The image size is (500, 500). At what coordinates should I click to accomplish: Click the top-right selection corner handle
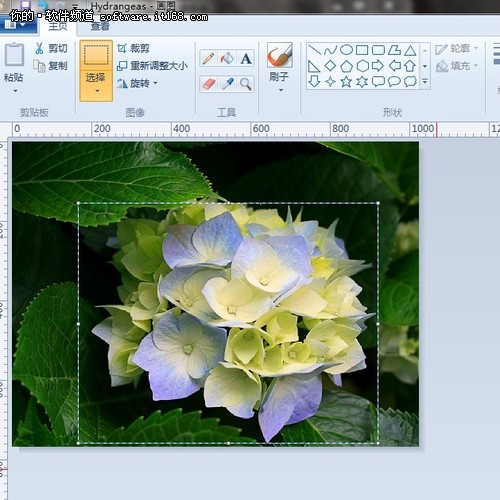(x=378, y=203)
